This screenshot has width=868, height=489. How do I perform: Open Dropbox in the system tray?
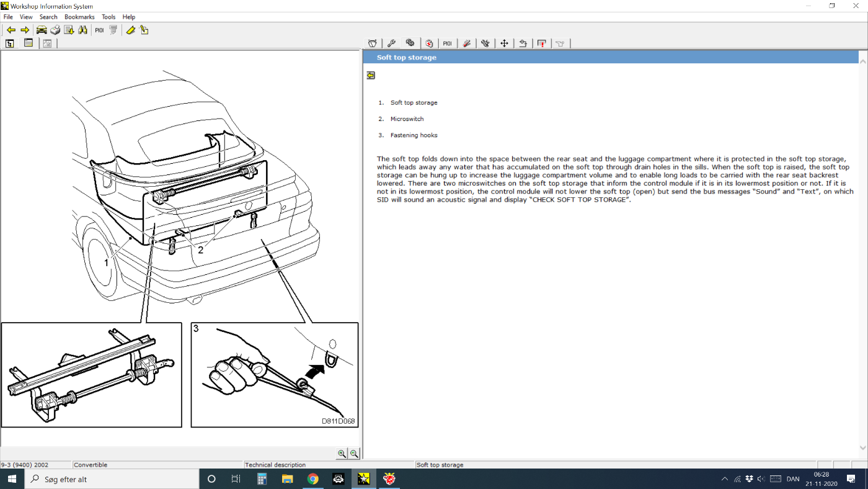tap(749, 479)
